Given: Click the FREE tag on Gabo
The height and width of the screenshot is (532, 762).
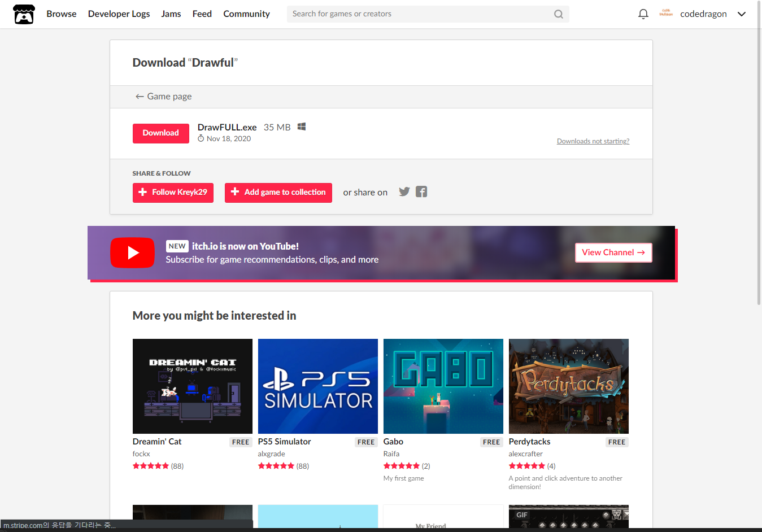Looking at the screenshot, I should [x=491, y=442].
